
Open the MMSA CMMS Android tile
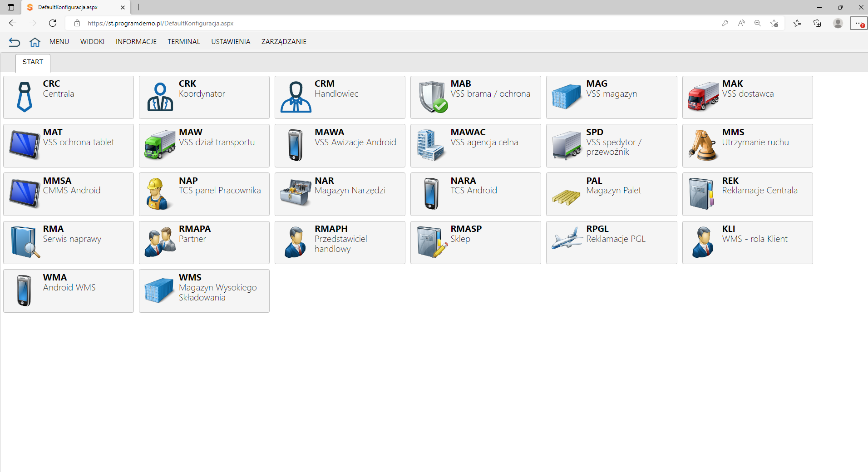tap(69, 194)
